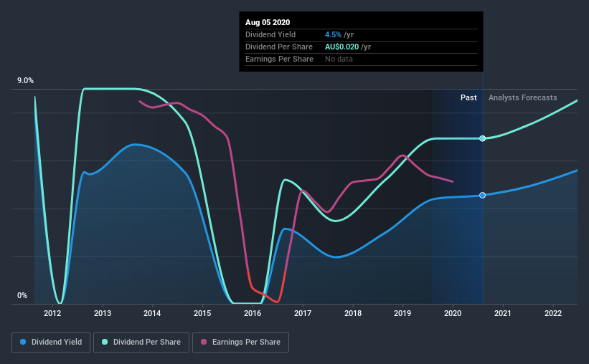Click the Aug 05 2020 tooltip date

click(268, 22)
